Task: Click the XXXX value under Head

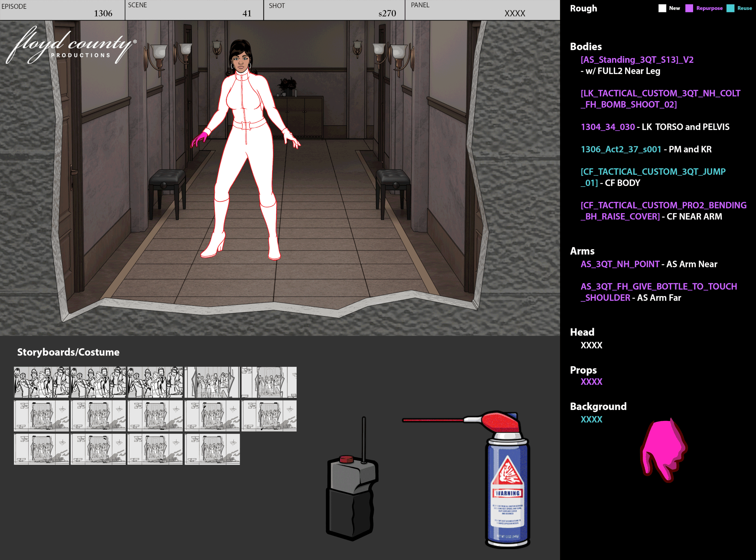Action: pos(591,345)
